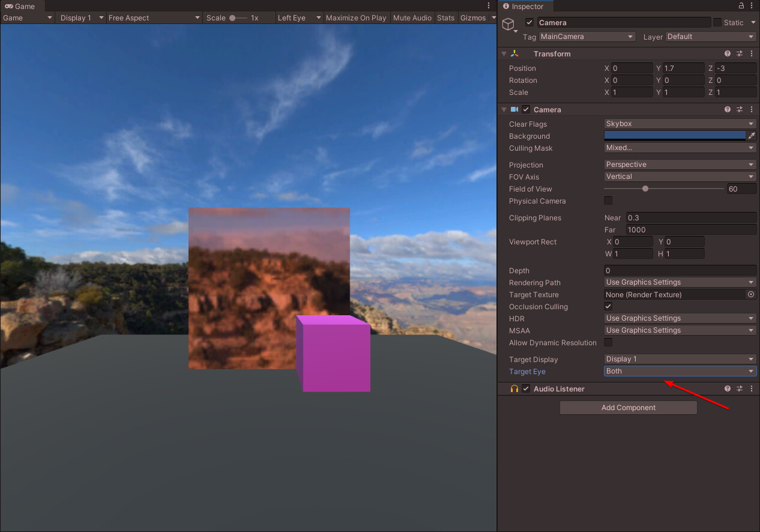
Task: Open Transform help via question mark icon
Action: click(727, 53)
